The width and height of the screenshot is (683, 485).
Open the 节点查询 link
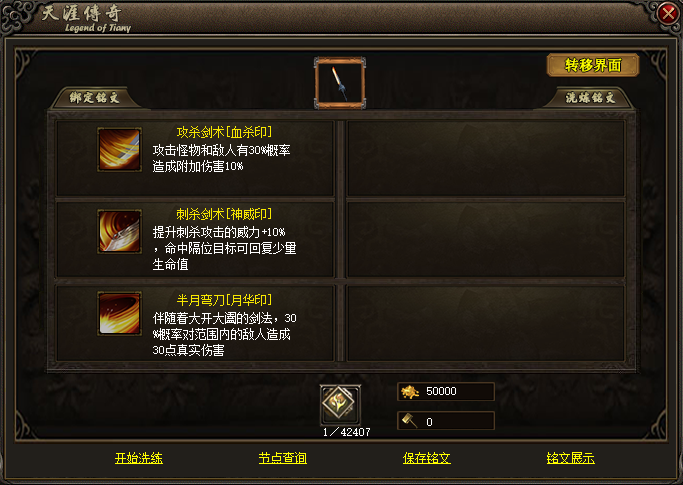pyautogui.click(x=283, y=458)
